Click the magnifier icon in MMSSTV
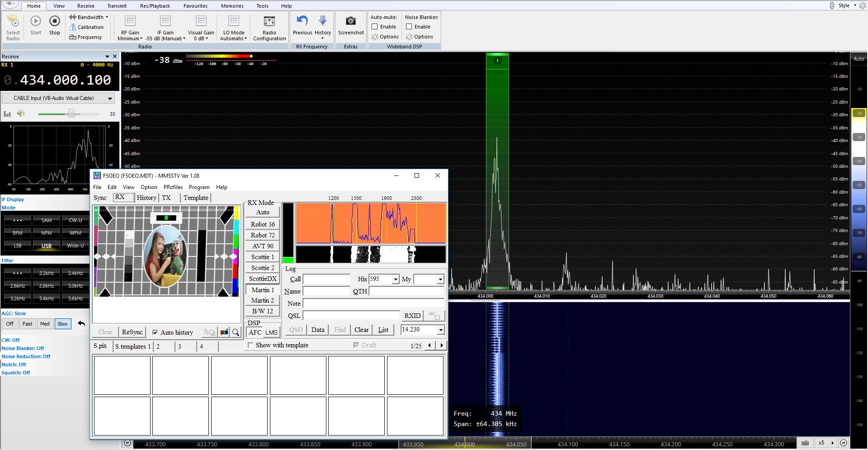The image size is (868, 450). click(236, 332)
